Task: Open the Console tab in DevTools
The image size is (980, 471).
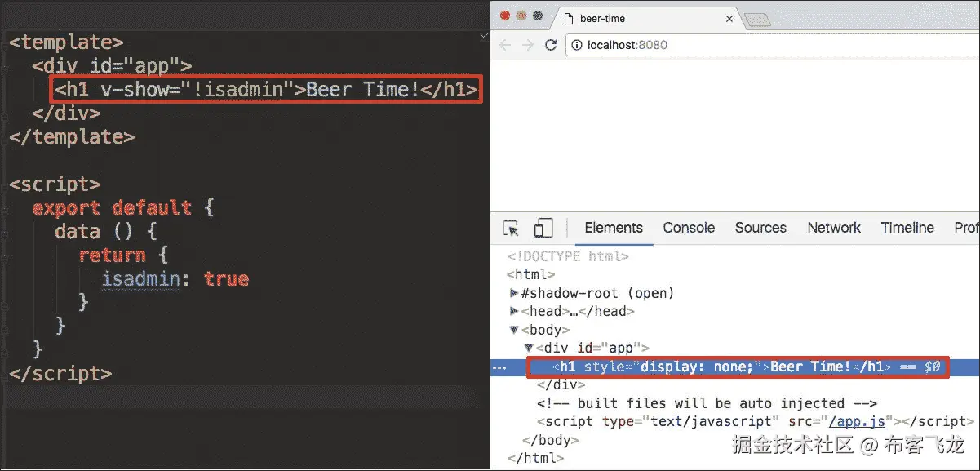Action: click(x=689, y=228)
